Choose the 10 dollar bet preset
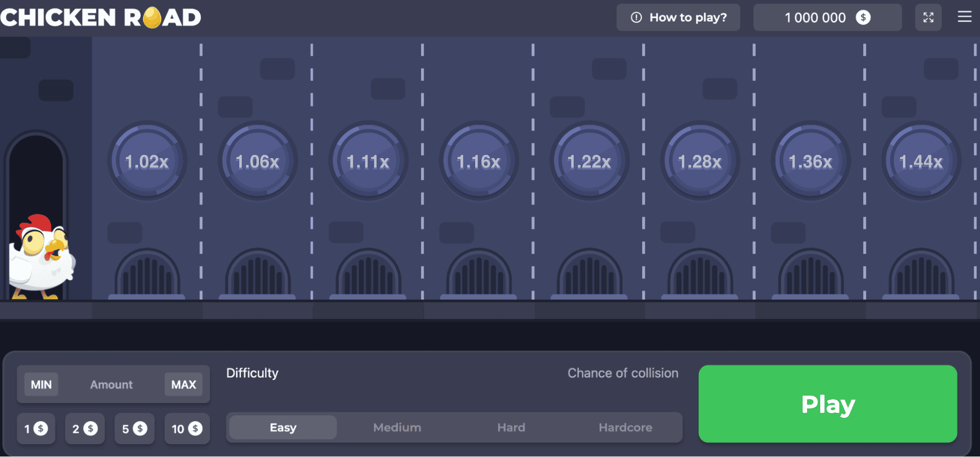Screen dimensions: 980x457 [187, 429]
